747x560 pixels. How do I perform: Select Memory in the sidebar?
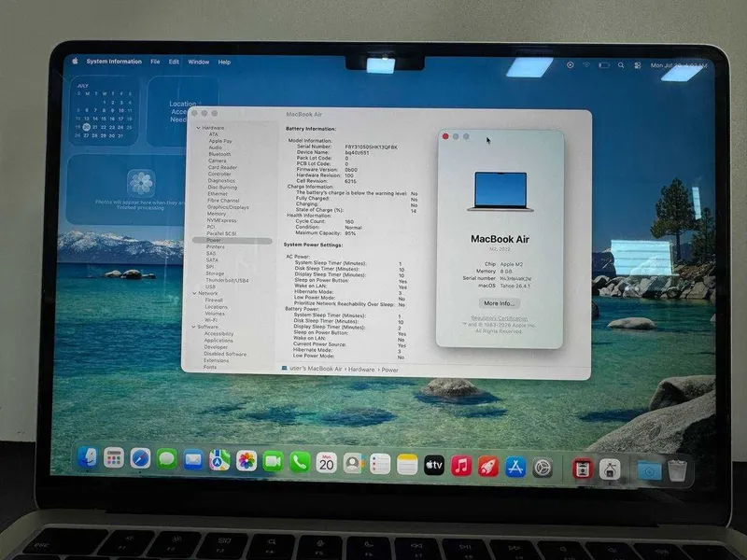[217, 214]
